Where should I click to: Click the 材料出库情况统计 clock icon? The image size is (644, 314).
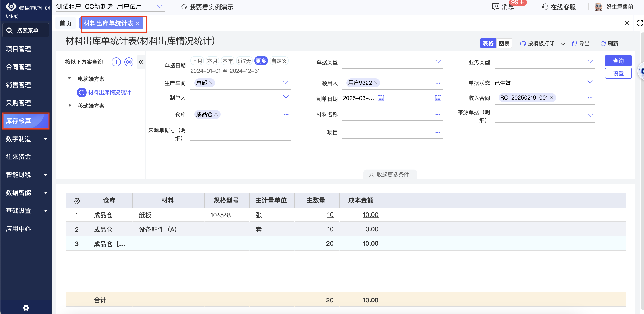[x=82, y=93]
